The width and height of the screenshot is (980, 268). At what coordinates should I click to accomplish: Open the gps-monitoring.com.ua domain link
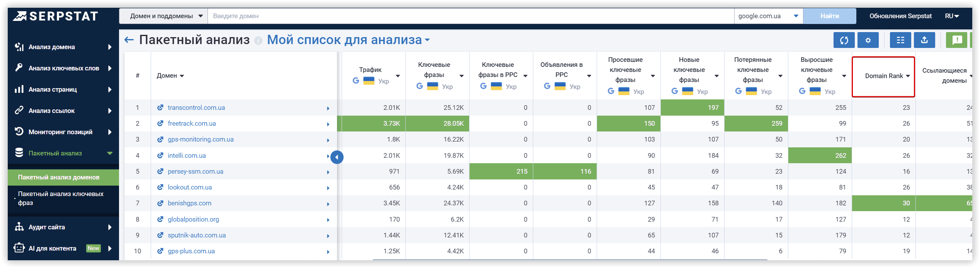[x=201, y=139]
